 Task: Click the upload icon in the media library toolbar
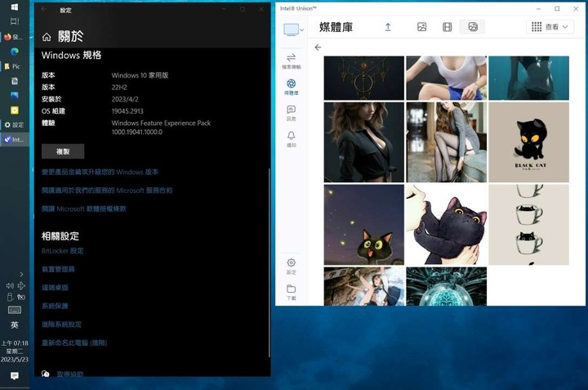click(x=388, y=27)
